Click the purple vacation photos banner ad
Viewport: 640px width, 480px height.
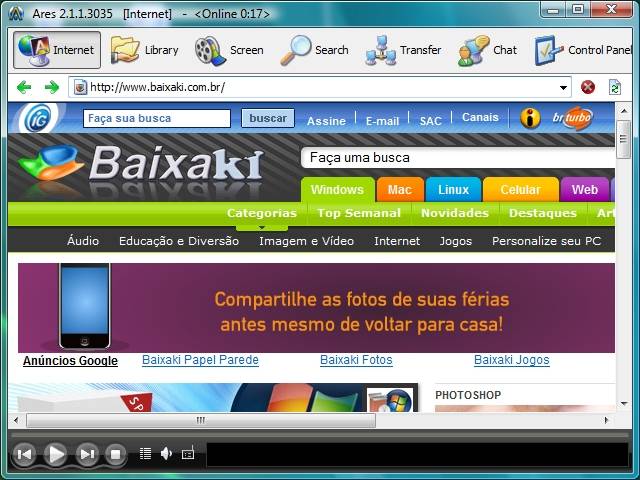pos(316,308)
